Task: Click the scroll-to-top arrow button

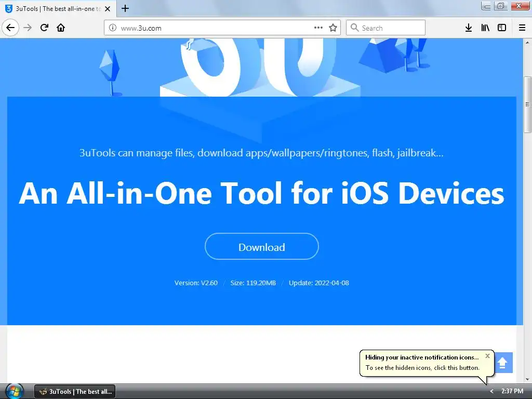Action: pos(502,363)
